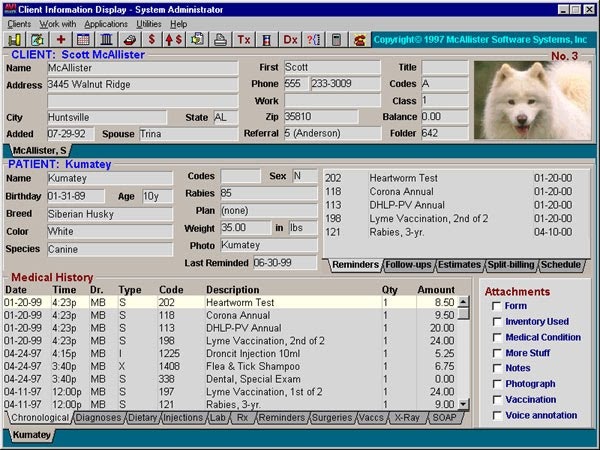Check the Photograph attachment box
This screenshot has width=600, height=450.
click(497, 384)
